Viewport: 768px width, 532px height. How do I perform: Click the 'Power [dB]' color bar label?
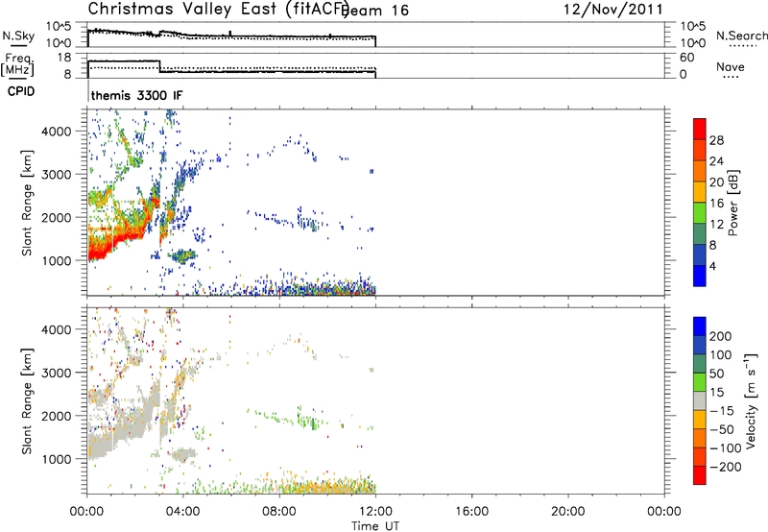(x=733, y=203)
